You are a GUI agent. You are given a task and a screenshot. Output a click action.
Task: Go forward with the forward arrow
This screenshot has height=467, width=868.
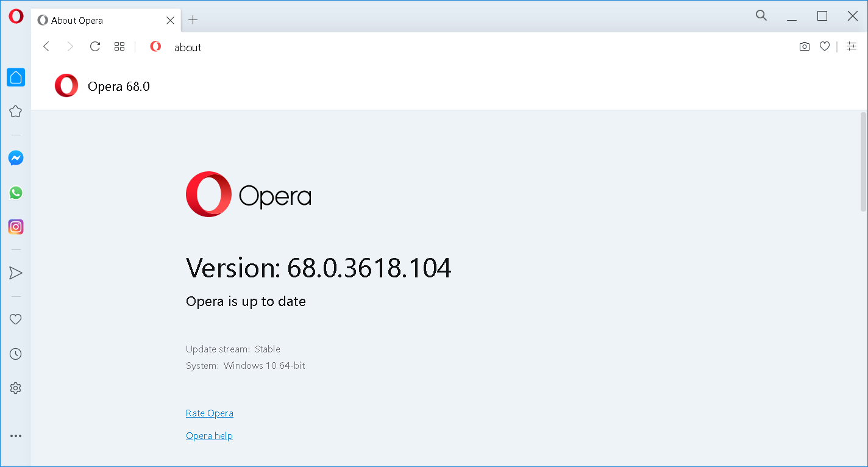(70, 46)
